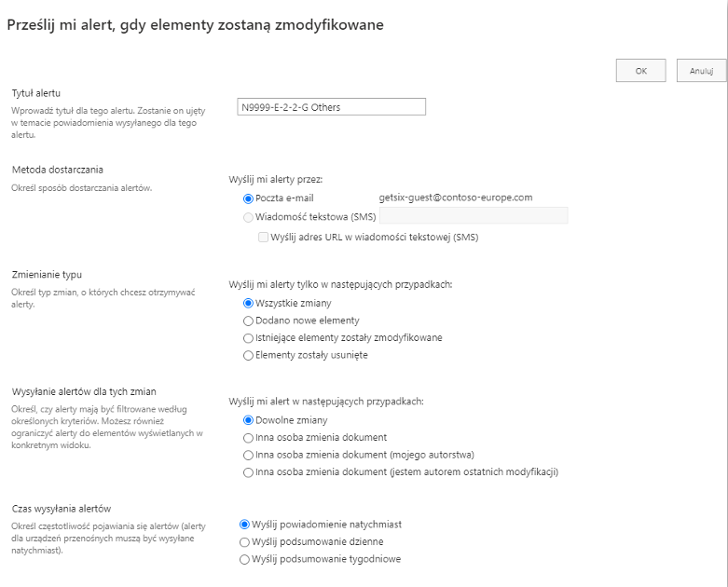Select Elementy zostały usunięte option
Image resolution: width=728 pixels, height=587 pixels.
click(248, 356)
